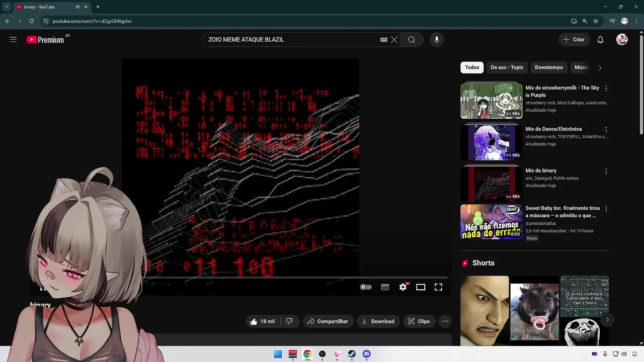
Task: Open player settings gear
Action: coord(403,287)
